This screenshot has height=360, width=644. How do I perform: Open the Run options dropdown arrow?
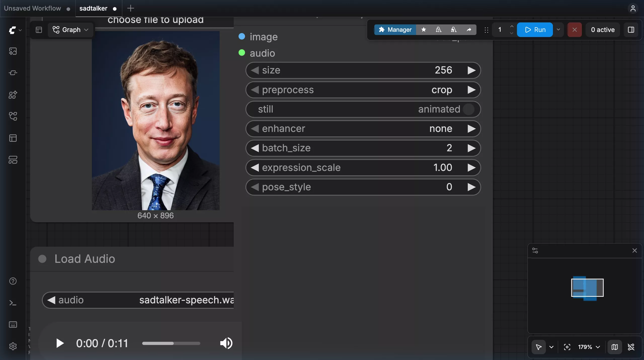558,30
